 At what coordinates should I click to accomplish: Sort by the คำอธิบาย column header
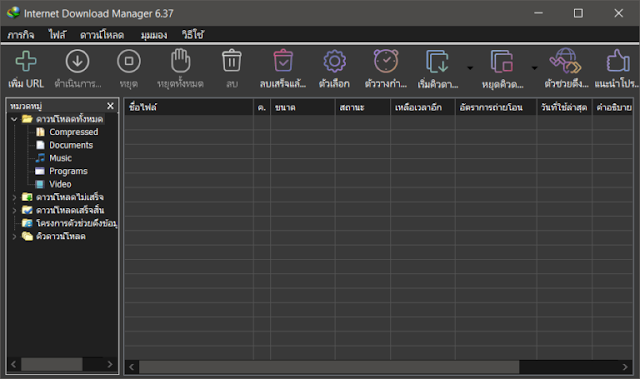[613, 107]
